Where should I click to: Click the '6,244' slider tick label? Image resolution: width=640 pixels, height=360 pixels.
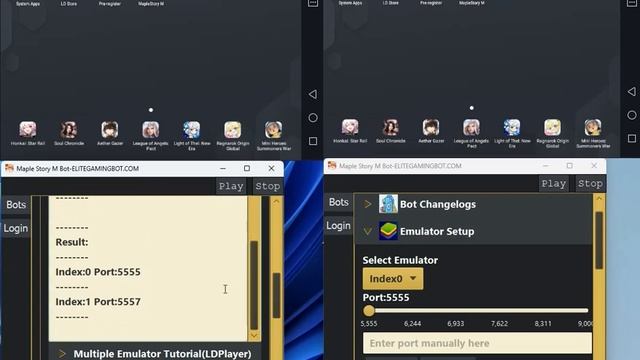pos(412,323)
